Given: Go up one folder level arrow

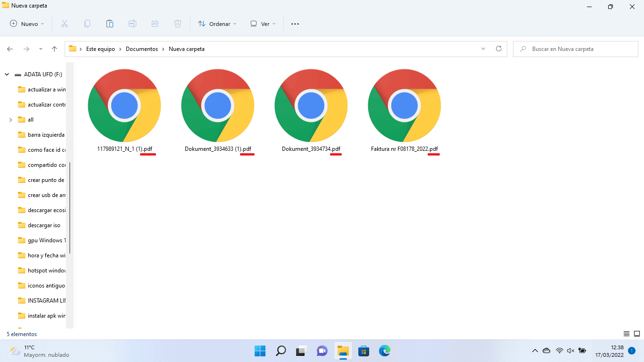Looking at the screenshot, I should pos(54,49).
